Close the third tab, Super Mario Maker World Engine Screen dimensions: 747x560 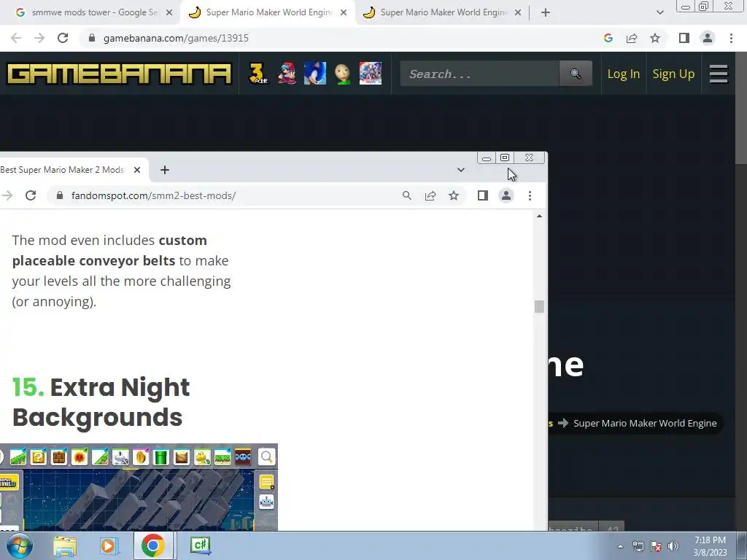(x=518, y=13)
